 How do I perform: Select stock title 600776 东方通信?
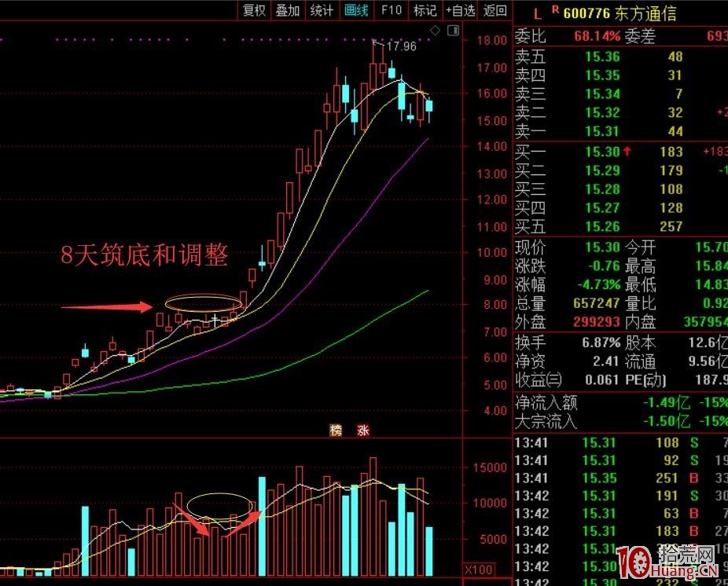pyautogui.click(x=620, y=13)
